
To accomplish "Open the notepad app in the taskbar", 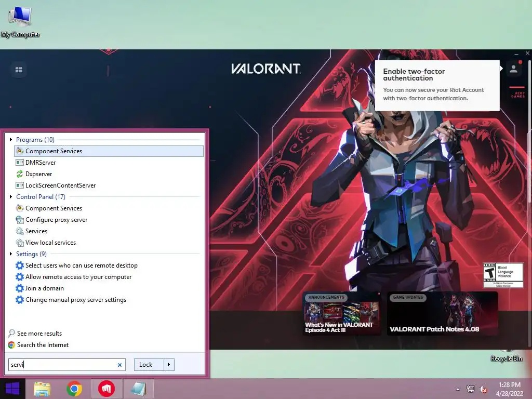I will pyautogui.click(x=138, y=389).
